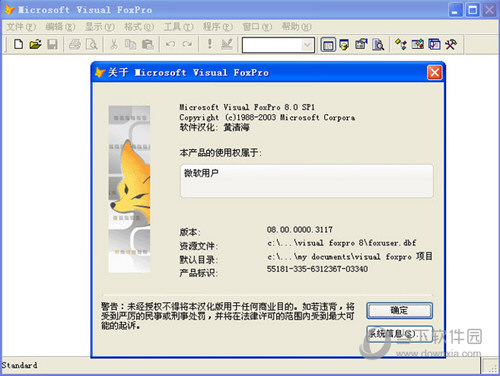Click the Paste clipboard icon
The height and width of the screenshot is (376, 500).
tap(147, 44)
